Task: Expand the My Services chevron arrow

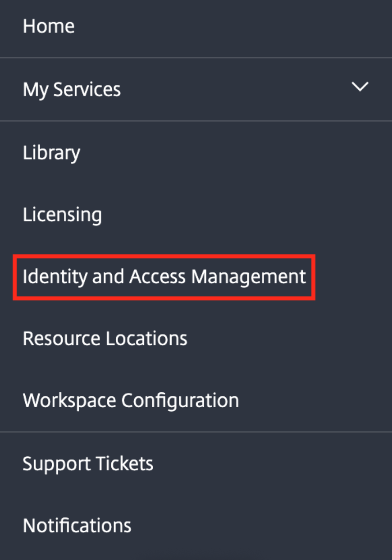Action: 360,87
